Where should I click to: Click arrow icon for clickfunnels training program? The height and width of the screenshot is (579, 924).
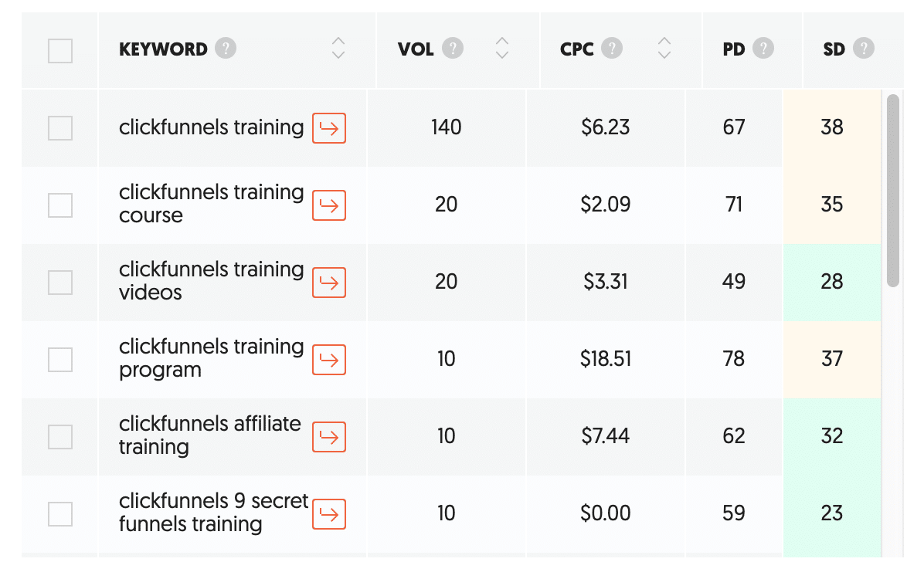coord(329,359)
